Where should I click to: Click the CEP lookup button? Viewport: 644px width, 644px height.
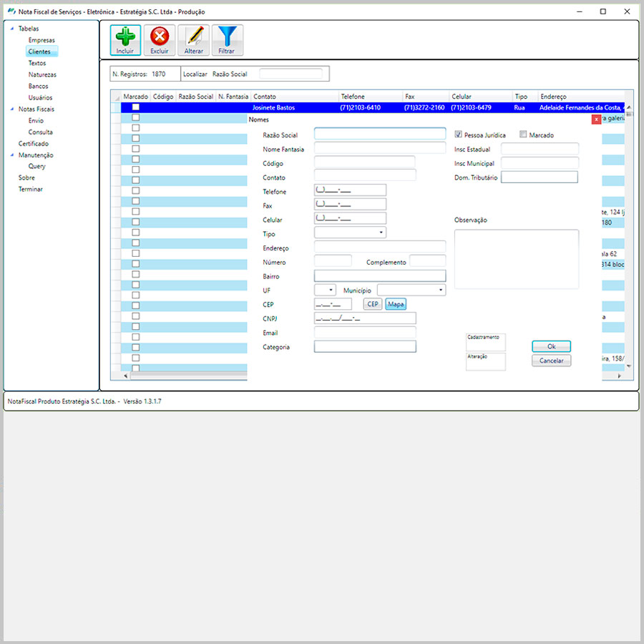tap(373, 304)
